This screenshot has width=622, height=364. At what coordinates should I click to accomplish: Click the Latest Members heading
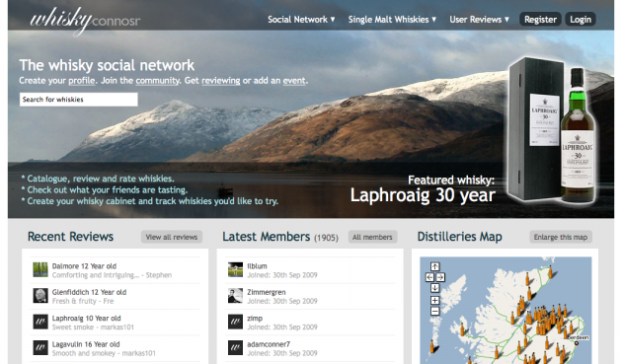(267, 237)
